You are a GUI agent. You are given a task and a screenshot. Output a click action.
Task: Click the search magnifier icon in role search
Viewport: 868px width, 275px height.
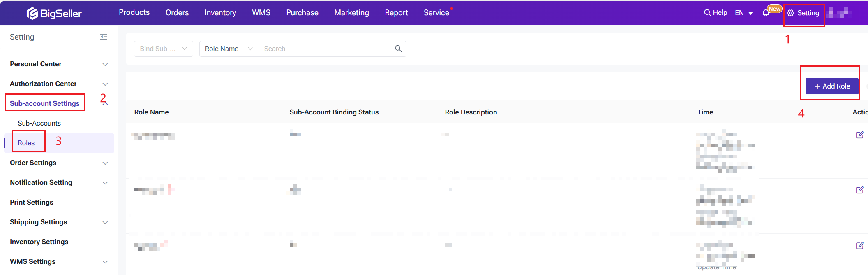click(398, 49)
